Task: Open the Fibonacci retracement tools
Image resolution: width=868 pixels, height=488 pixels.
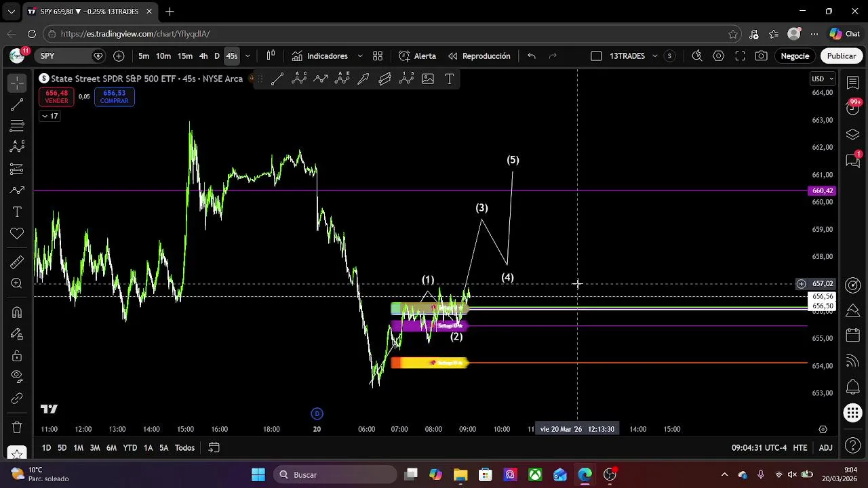Action: pyautogui.click(x=17, y=125)
